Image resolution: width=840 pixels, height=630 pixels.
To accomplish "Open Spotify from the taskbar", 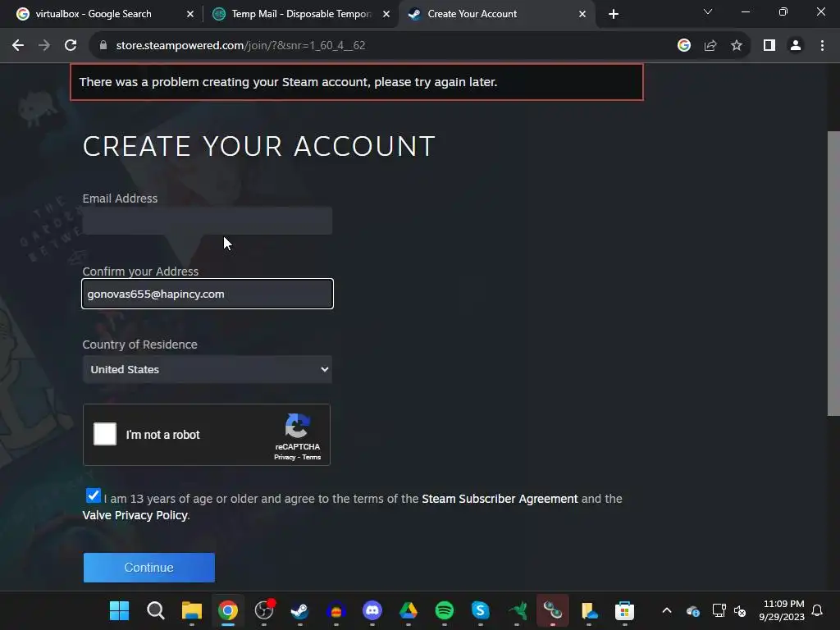I will pos(444,610).
